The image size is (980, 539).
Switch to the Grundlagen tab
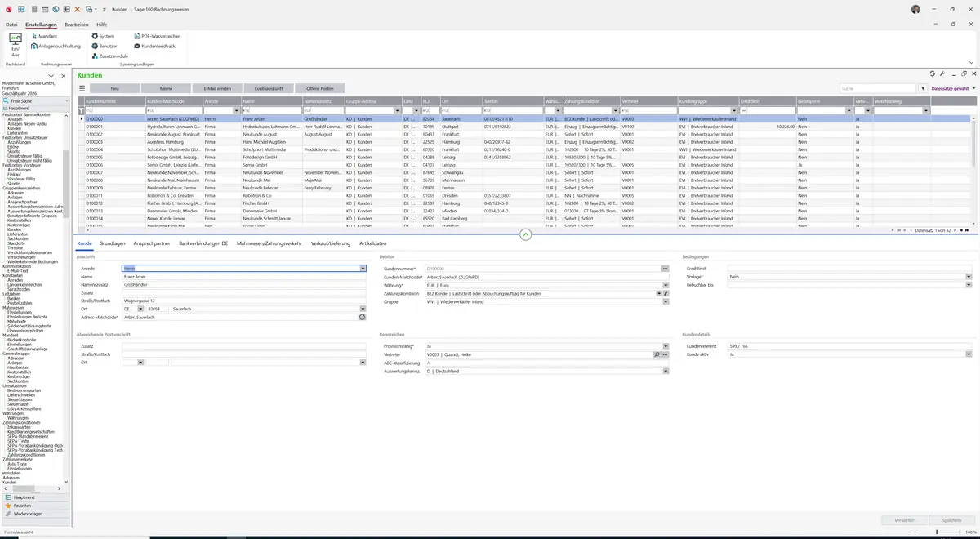(x=113, y=243)
